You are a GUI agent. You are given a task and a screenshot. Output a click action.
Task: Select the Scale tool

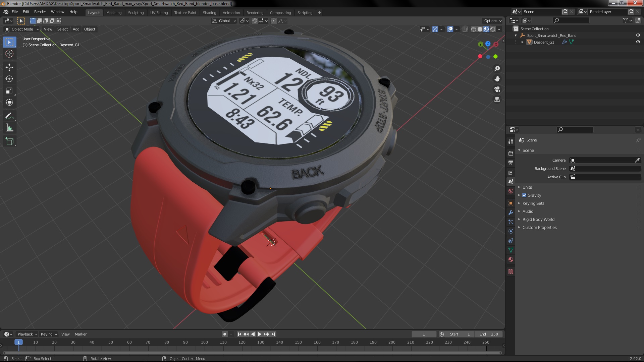tap(9, 91)
